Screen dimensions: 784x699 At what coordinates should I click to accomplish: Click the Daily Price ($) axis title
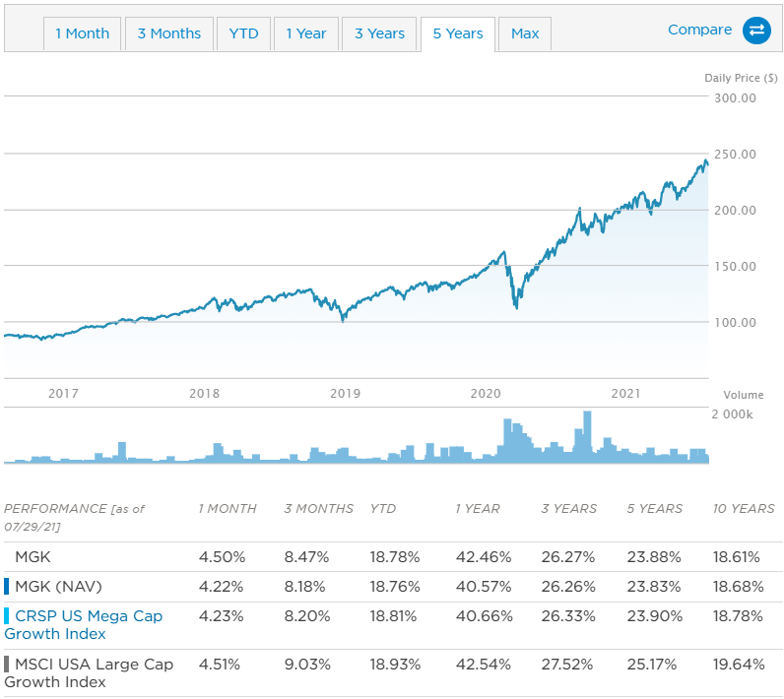[x=741, y=78]
